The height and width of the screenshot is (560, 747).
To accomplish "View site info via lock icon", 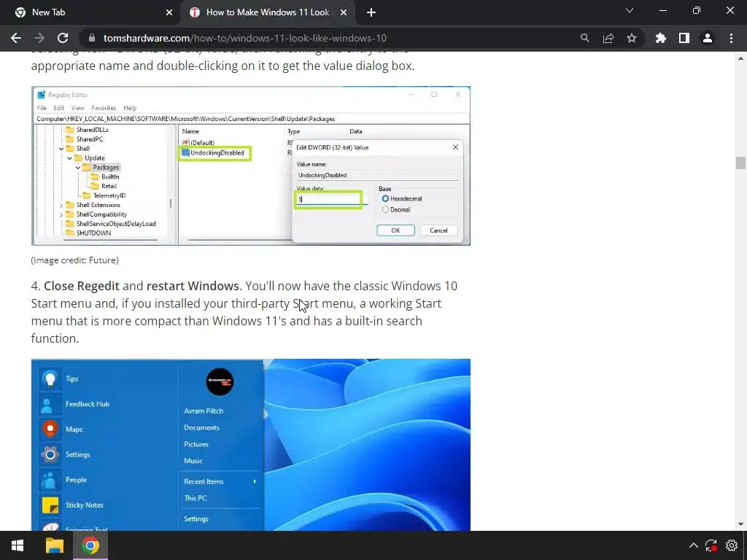I will point(92,38).
